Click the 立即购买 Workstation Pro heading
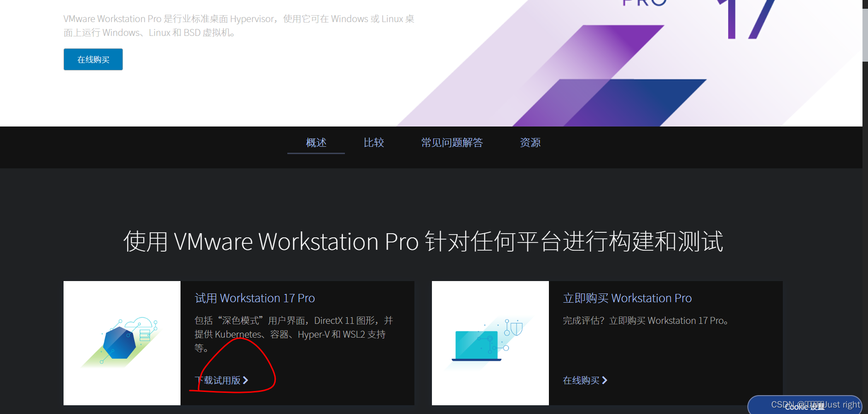Image resolution: width=868 pixels, height=414 pixels. click(627, 298)
